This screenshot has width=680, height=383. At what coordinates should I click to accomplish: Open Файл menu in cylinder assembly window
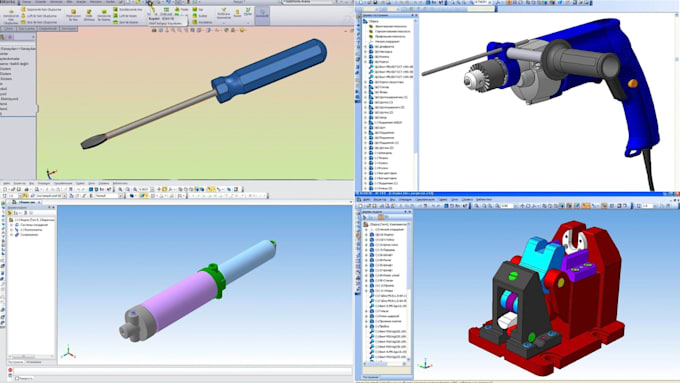pyautogui.click(x=7, y=183)
